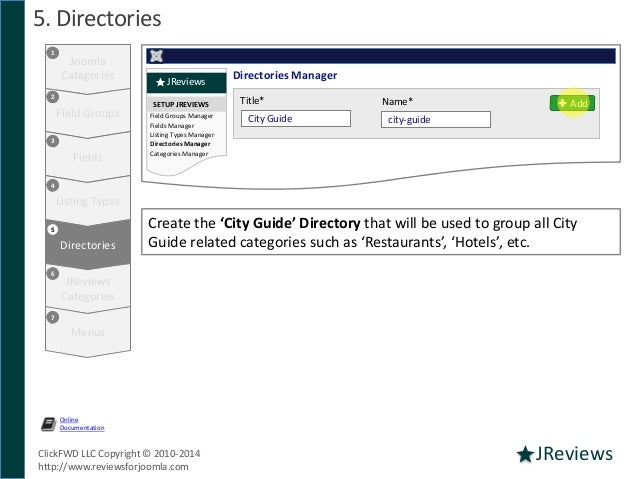Go to step 7 Menus

click(88, 332)
